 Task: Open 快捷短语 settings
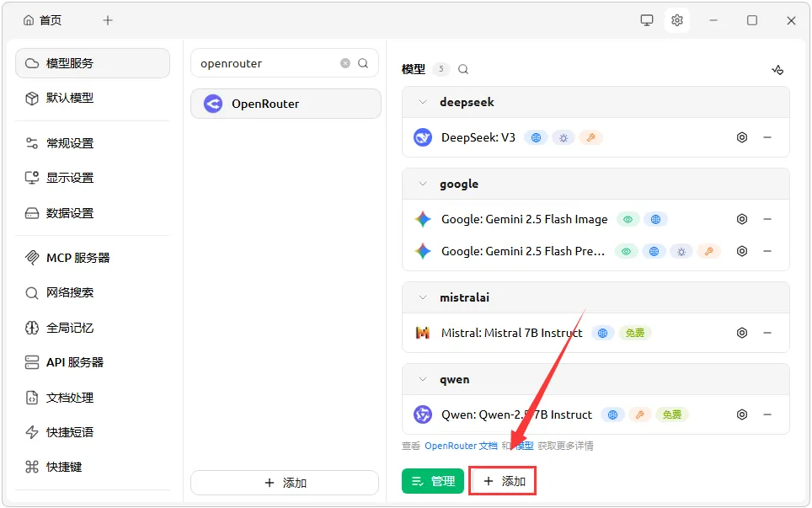click(93, 432)
